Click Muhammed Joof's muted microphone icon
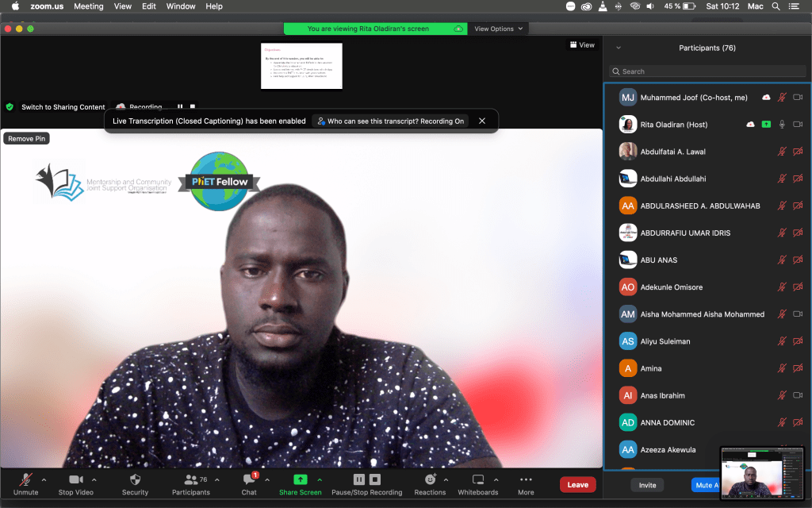The image size is (812, 508). click(782, 98)
